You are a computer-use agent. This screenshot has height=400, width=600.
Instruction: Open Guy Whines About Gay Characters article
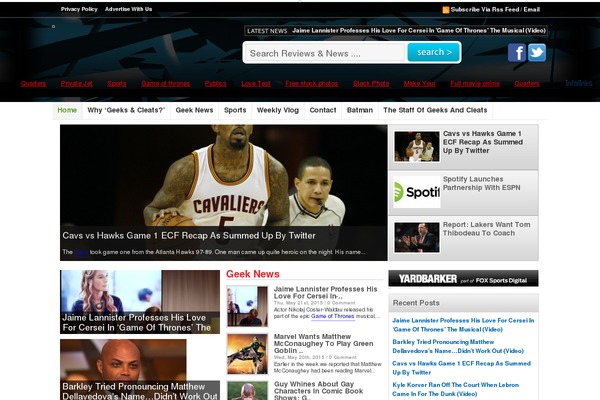(318, 390)
